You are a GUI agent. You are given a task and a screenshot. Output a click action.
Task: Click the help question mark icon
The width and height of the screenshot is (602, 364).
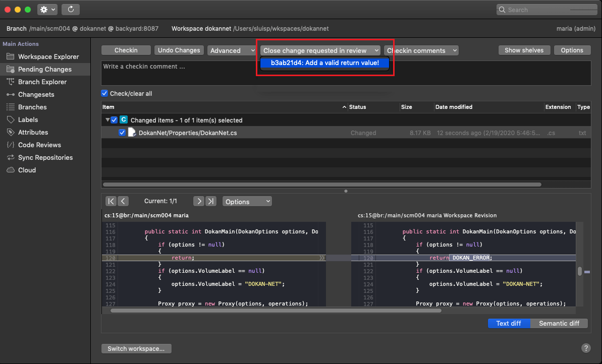click(586, 348)
